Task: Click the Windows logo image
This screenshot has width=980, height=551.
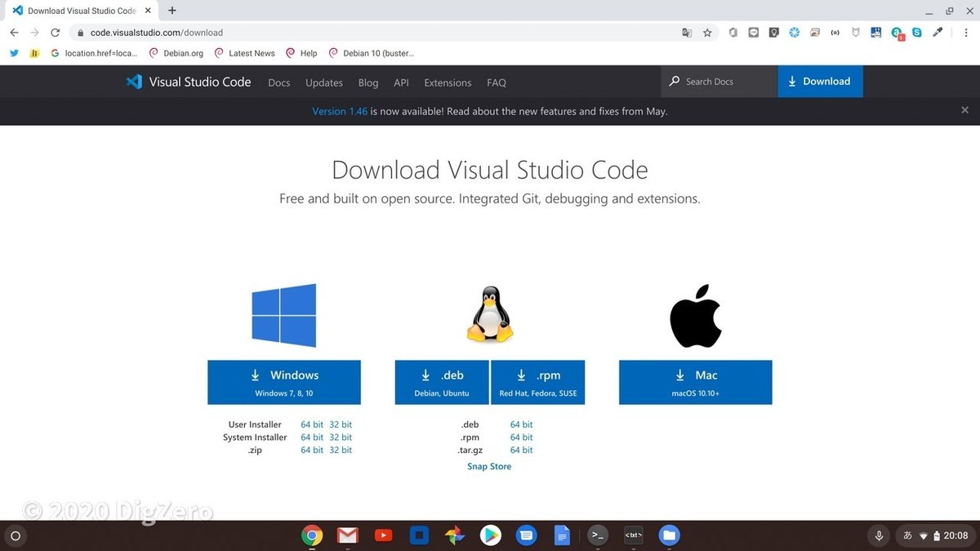Action: pos(284,315)
